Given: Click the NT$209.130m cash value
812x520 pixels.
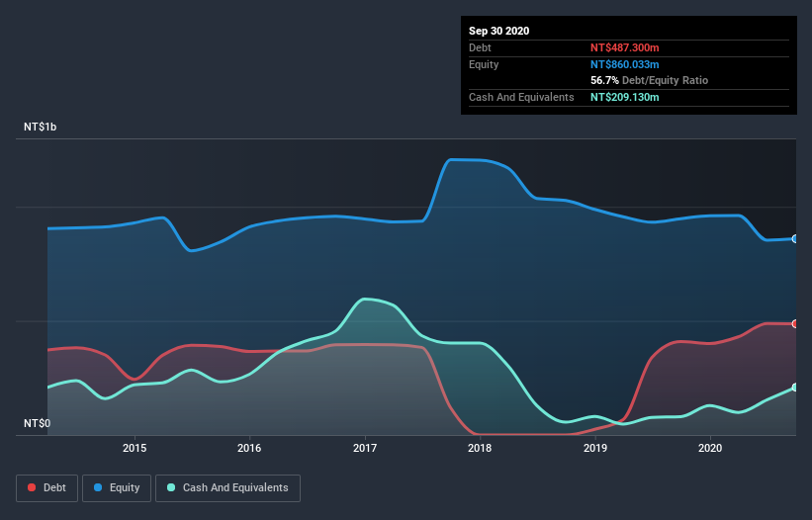Looking at the screenshot, I should [x=624, y=97].
